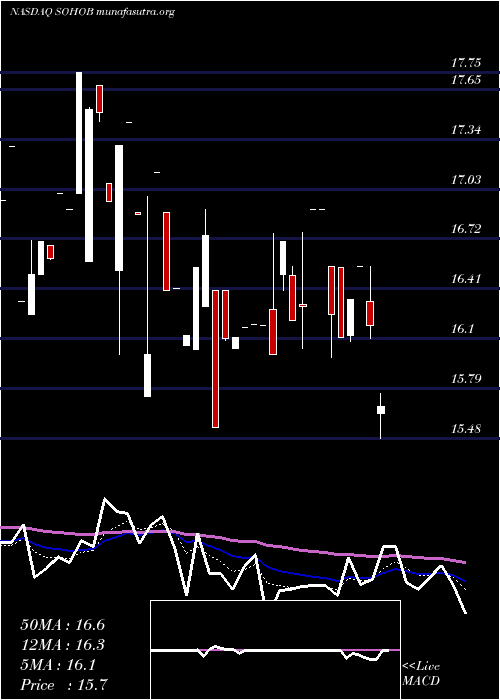This screenshot has height=700, width=500.
Task: Select the 17.75 price axis label
Action: pyautogui.click(x=467, y=62)
